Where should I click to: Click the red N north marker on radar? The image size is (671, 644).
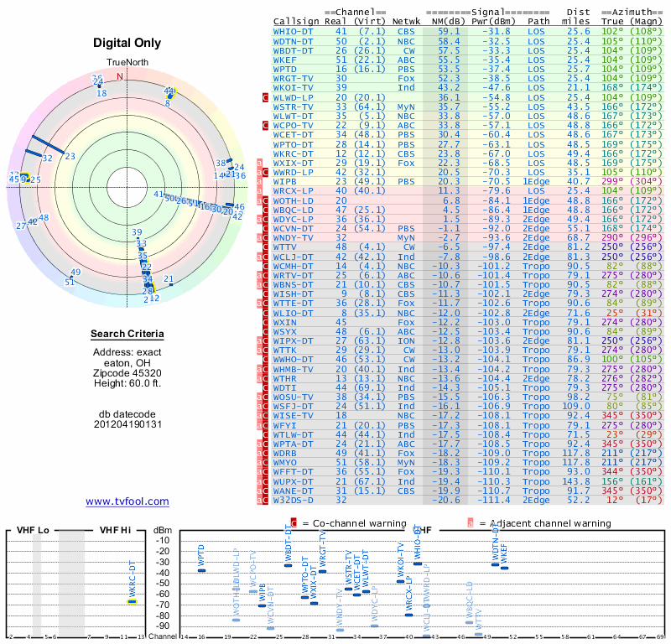pyautogui.click(x=120, y=76)
